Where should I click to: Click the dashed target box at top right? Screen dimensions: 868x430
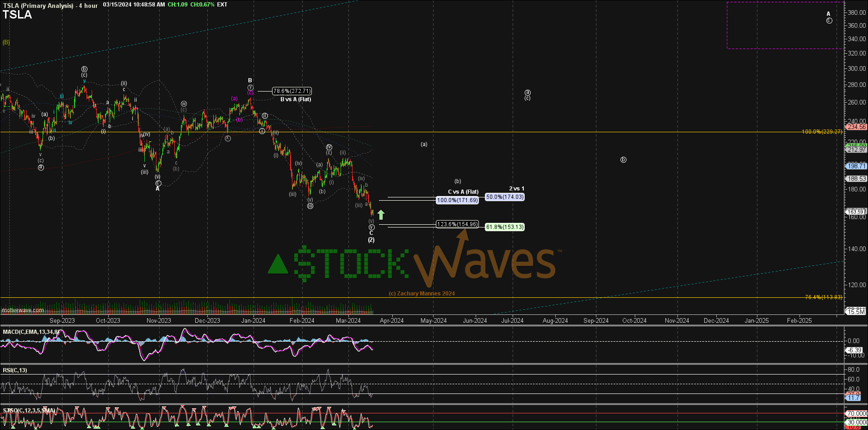tap(785, 25)
